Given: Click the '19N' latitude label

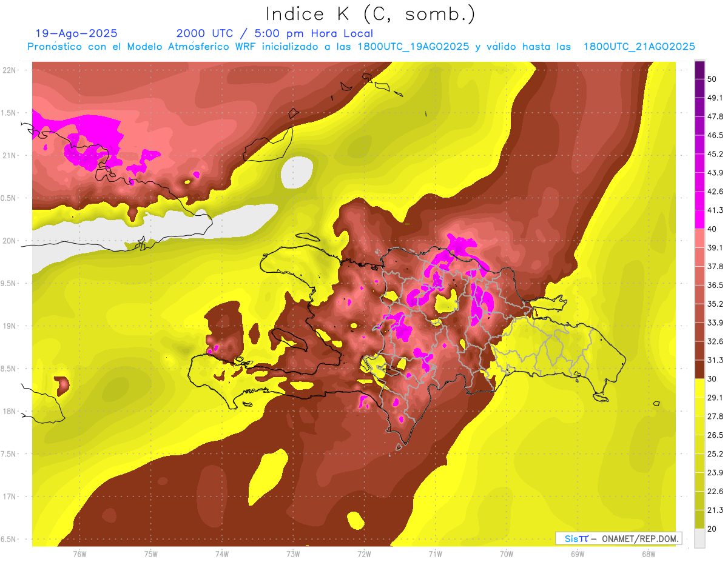Looking at the screenshot, I should pyautogui.click(x=10, y=326).
